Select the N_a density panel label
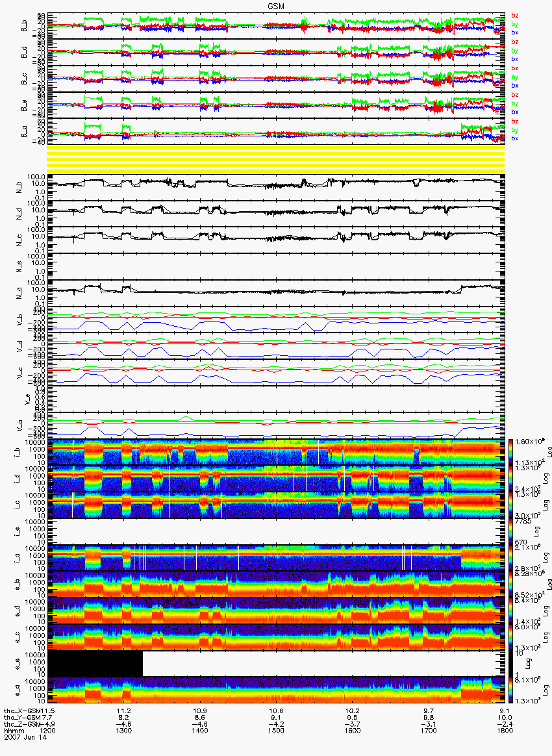552x756 pixels. click(x=19, y=293)
